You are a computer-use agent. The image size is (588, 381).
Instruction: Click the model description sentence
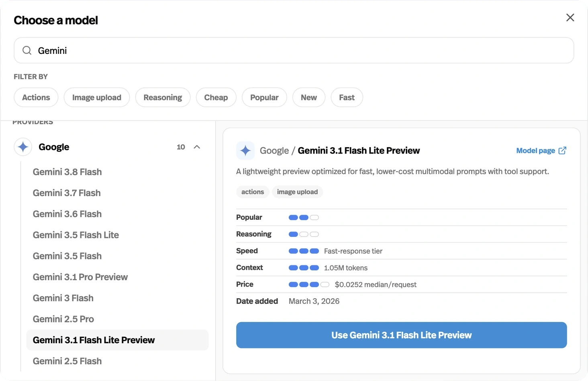point(392,172)
